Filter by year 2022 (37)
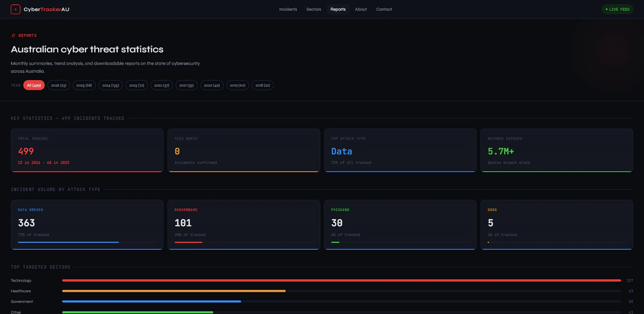Image resolution: width=644 pixels, height=314 pixels. click(162, 85)
